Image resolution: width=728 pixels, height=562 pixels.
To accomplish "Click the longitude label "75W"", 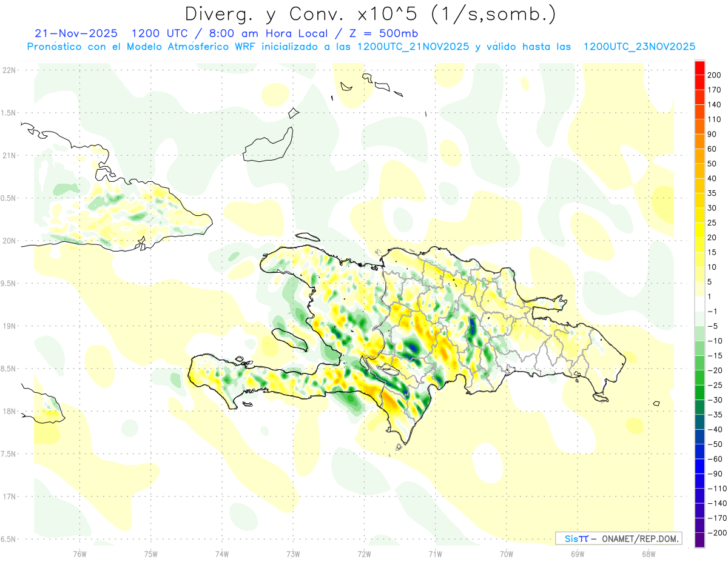I will click(x=150, y=554).
